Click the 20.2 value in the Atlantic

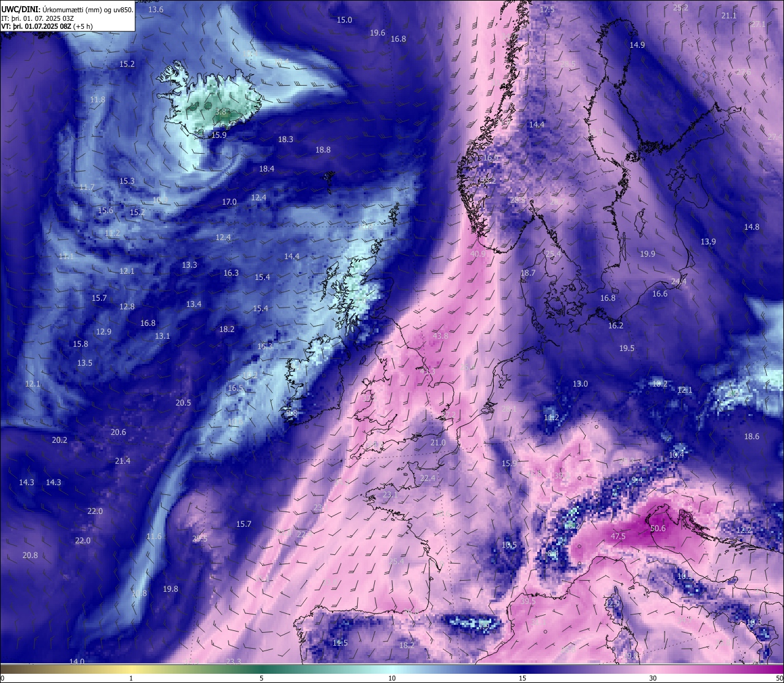(x=59, y=440)
